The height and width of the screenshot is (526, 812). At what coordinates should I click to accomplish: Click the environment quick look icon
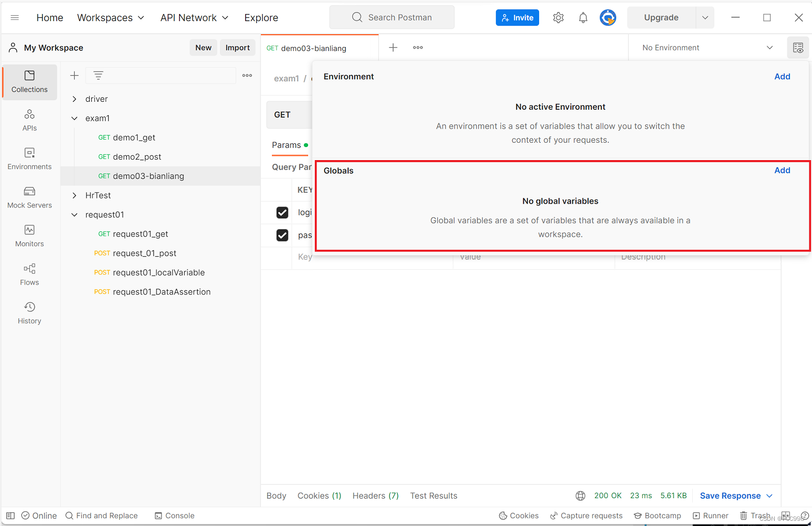[x=798, y=48]
